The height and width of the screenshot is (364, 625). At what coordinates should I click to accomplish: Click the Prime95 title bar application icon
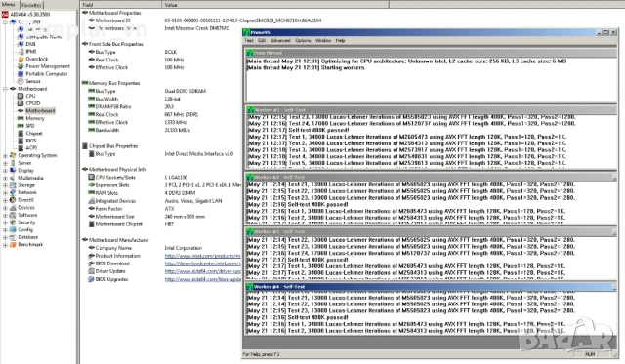pos(247,32)
